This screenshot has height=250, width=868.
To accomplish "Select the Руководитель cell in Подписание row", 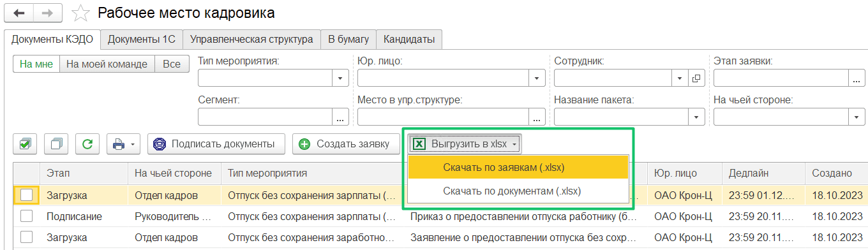I will click(174, 216).
